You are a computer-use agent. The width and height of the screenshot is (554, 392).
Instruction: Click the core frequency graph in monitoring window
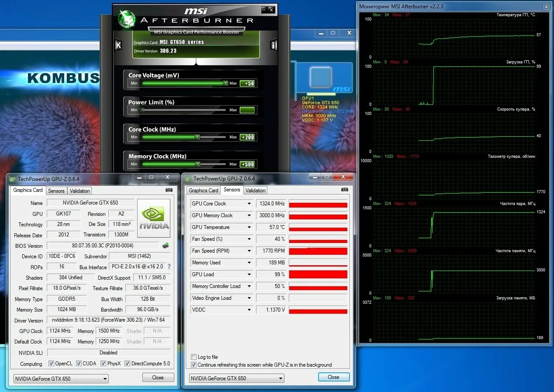(454, 226)
